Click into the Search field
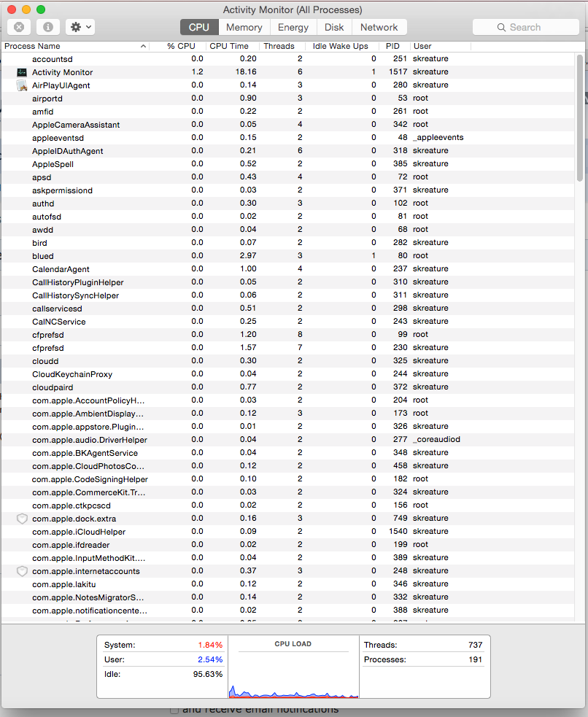 coord(526,27)
